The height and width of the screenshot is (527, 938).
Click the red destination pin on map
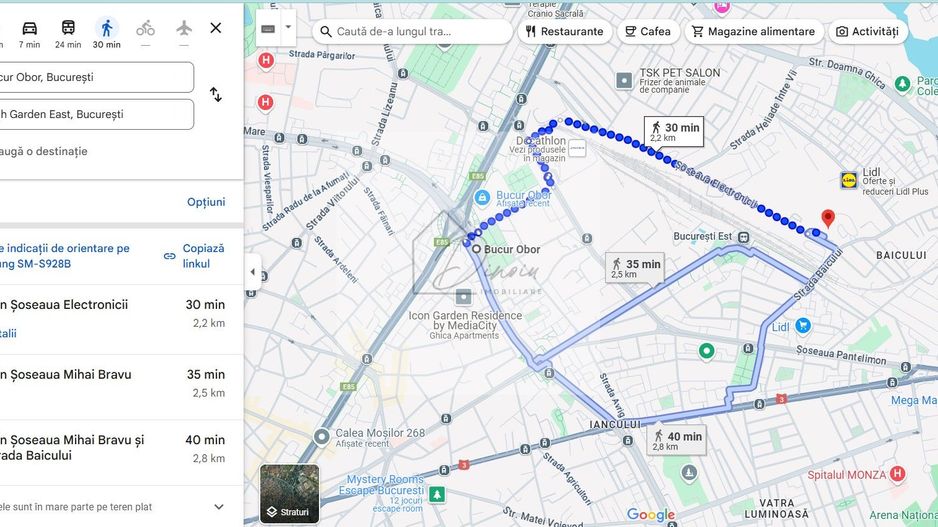click(827, 218)
